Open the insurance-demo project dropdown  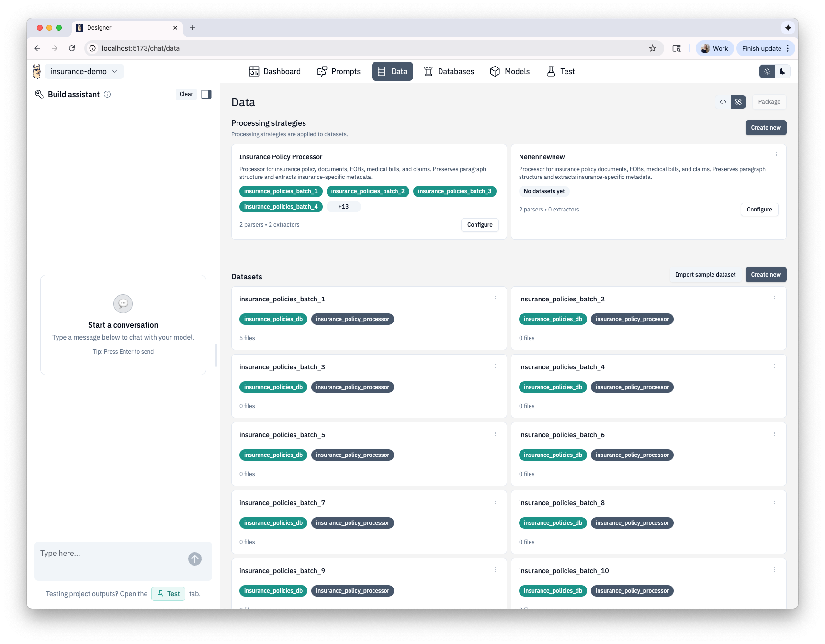tap(84, 71)
